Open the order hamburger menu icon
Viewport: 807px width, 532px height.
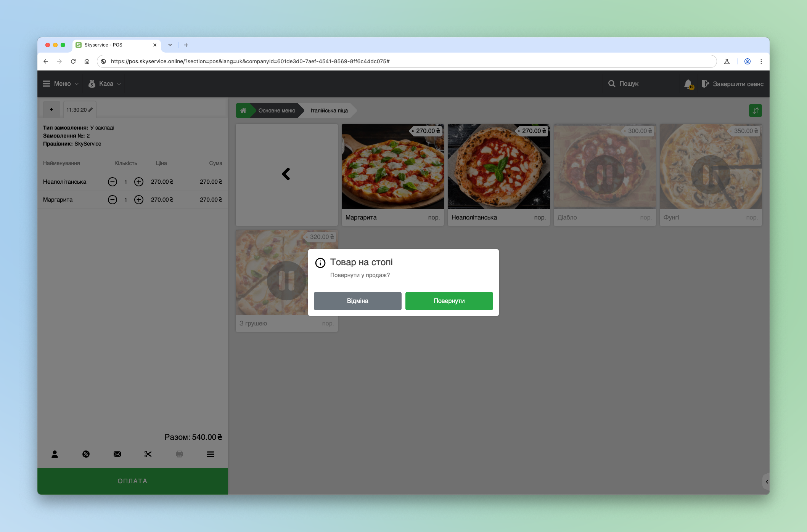coord(211,454)
